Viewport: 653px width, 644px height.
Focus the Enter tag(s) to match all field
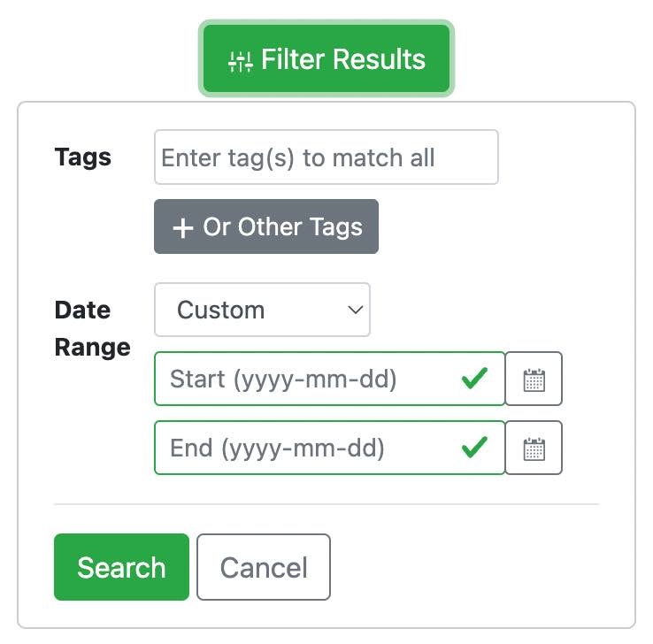coord(326,157)
